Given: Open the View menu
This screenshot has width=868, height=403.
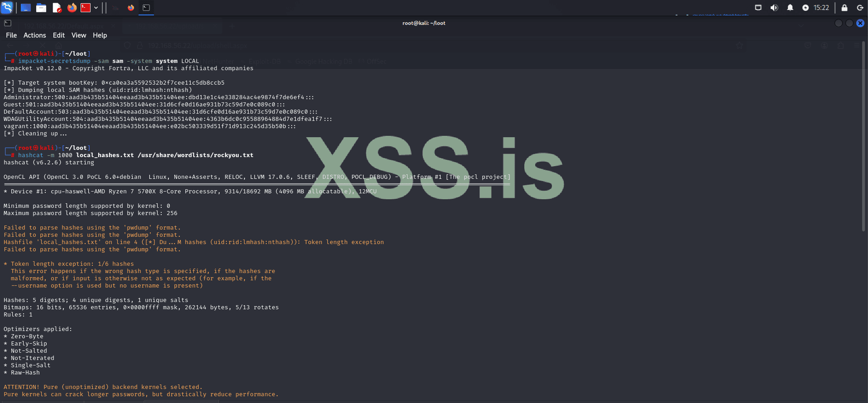Looking at the screenshot, I should click(x=79, y=35).
